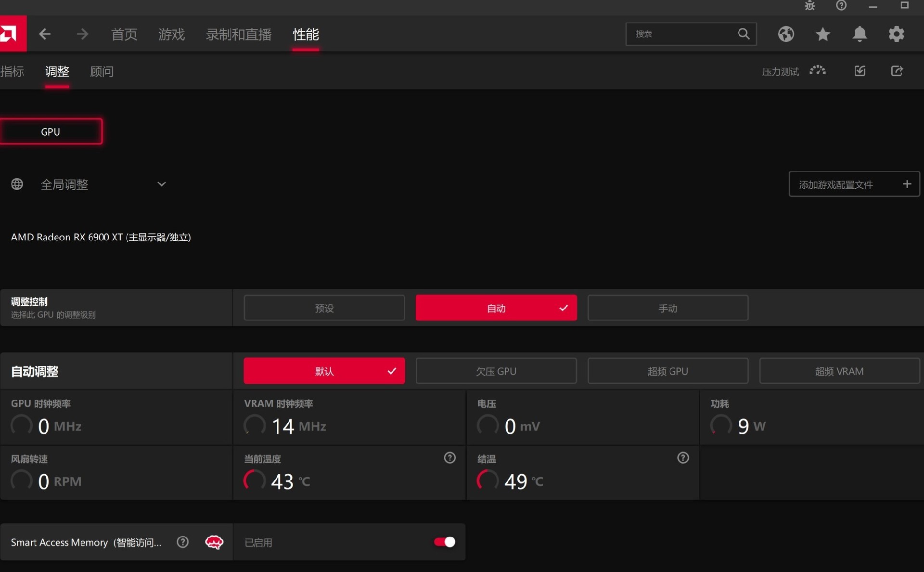Screen dimensions: 924x572
Task: Click the 添加游戏配置文件 button
Action: click(854, 184)
